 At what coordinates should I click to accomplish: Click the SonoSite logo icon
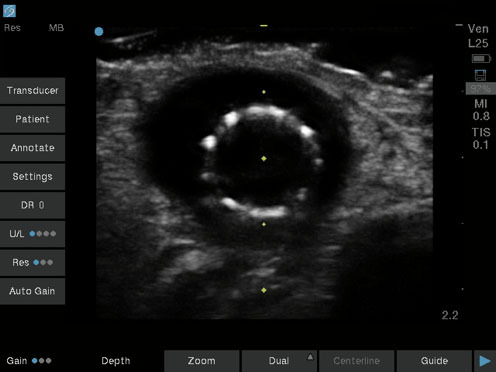[x=9, y=11]
